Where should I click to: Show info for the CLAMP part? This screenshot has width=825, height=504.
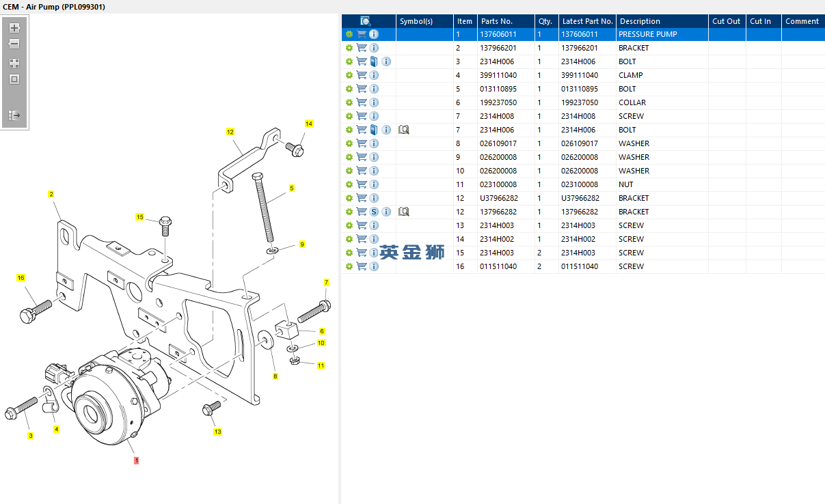374,75
